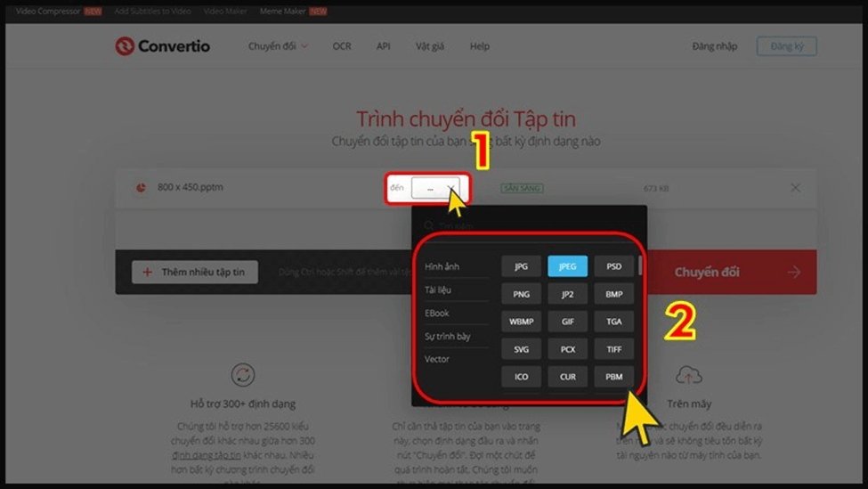The image size is (868, 489).
Task: Click the Đăng ký button
Action: (787, 46)
